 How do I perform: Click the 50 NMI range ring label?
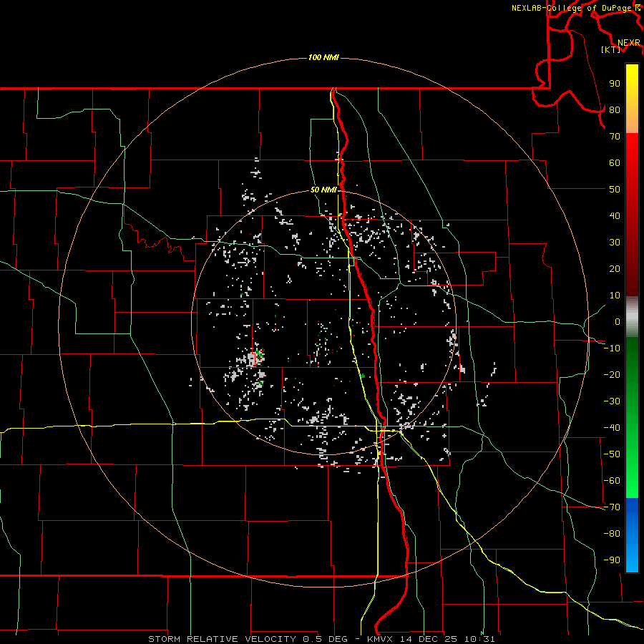pos(323,190)
